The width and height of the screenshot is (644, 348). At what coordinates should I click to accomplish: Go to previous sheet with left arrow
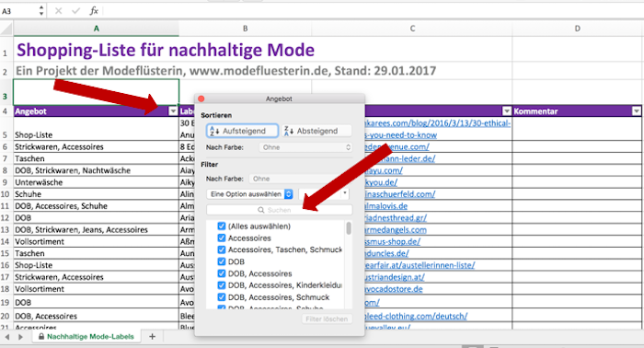[x=7, y=337]
